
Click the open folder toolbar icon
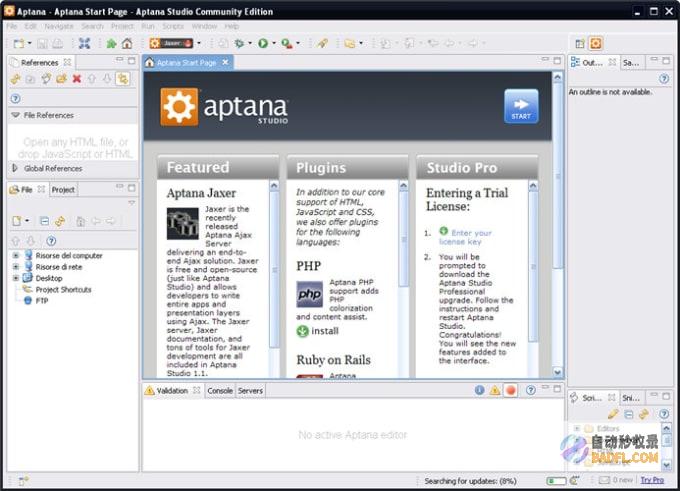[x=350, y=43]
